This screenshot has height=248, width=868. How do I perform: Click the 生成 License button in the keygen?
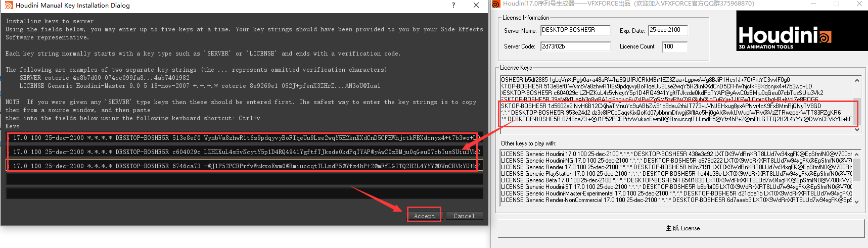pyautogui.click(x=682, y=228)
